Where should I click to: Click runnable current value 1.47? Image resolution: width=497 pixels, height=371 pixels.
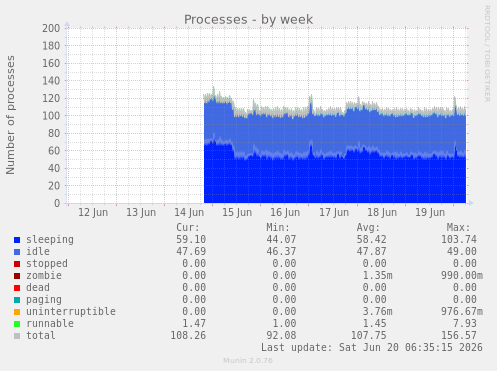194,323
